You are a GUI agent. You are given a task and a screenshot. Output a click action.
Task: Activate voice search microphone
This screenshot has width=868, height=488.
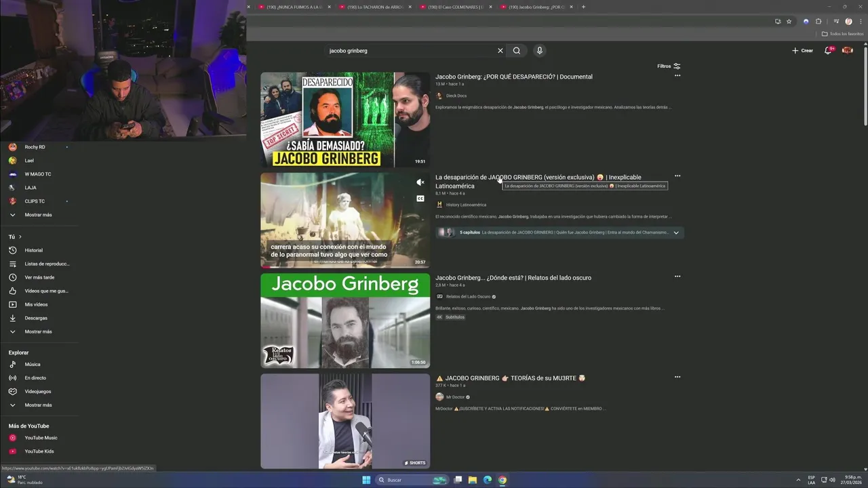(540, 51)
